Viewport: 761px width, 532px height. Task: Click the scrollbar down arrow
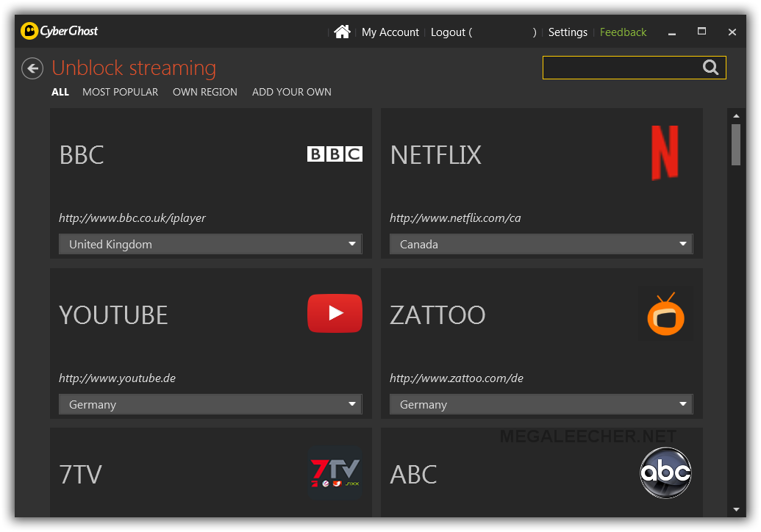(x=736, y=509)
